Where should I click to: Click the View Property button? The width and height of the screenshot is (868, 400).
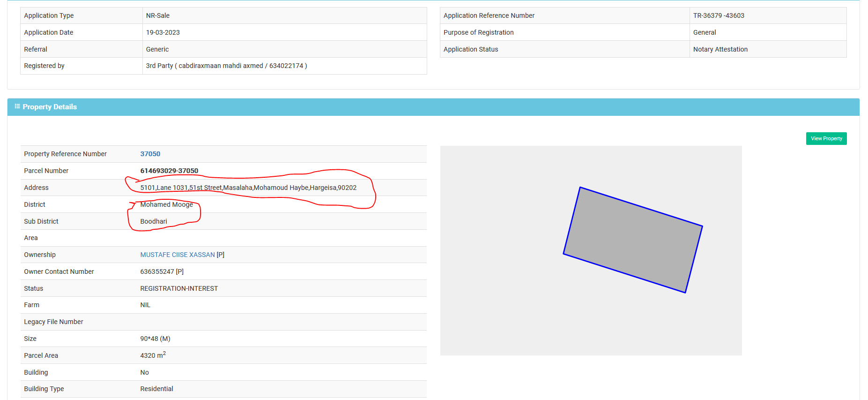826,138
